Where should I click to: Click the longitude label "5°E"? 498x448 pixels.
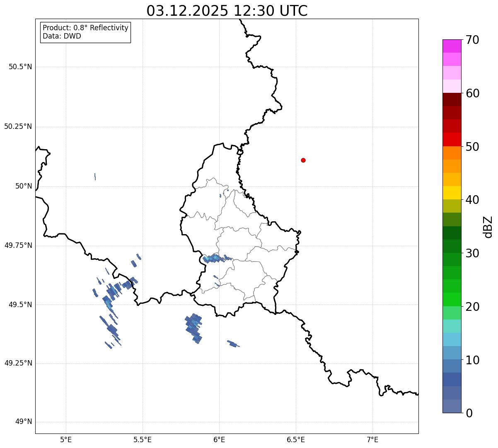66,439
